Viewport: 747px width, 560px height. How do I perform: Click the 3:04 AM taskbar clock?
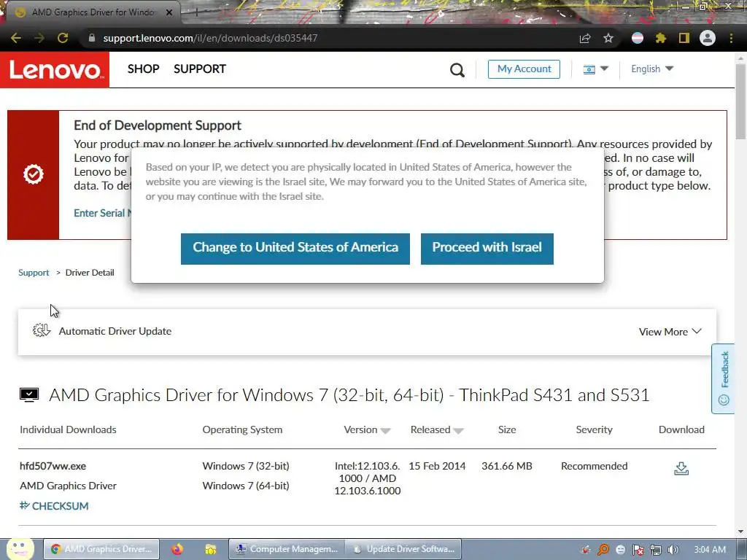click(x=710, y=550)
